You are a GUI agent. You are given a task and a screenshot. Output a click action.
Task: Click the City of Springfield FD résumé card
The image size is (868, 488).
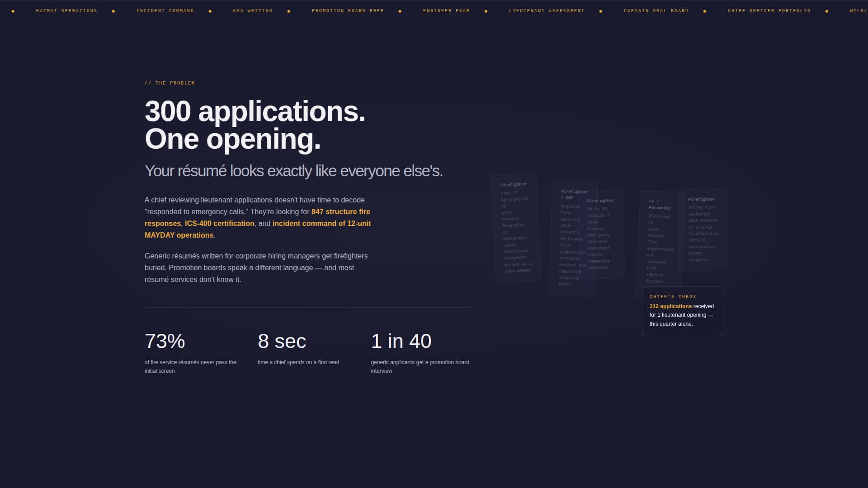click(x=516, y=228)
